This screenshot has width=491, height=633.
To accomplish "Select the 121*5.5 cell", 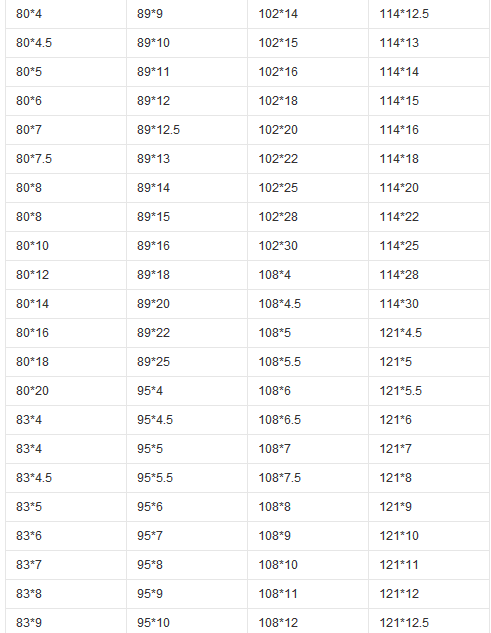I will (429, 391).
